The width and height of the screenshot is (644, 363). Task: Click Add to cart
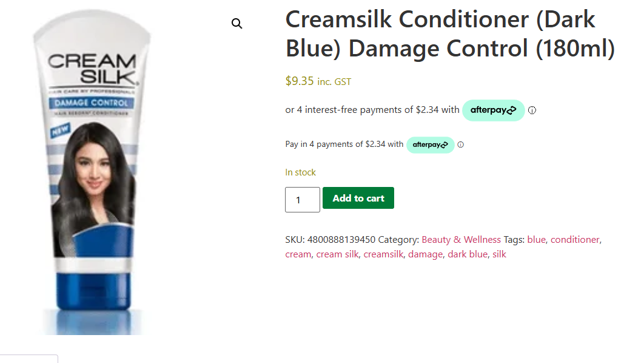358,198
